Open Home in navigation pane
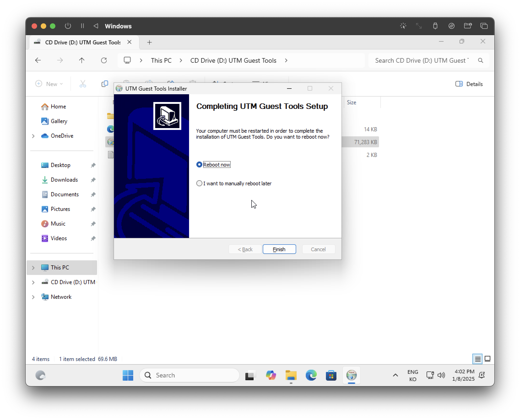 click(58, 107)
